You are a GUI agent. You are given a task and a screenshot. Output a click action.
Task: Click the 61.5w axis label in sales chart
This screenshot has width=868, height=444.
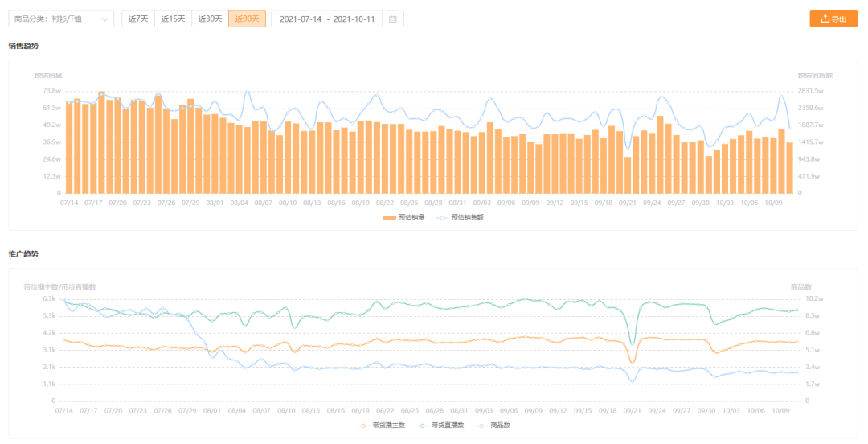coord(51,108)
